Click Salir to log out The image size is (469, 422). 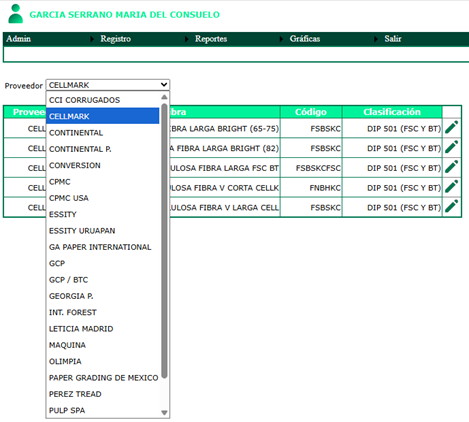coord(393,39)
